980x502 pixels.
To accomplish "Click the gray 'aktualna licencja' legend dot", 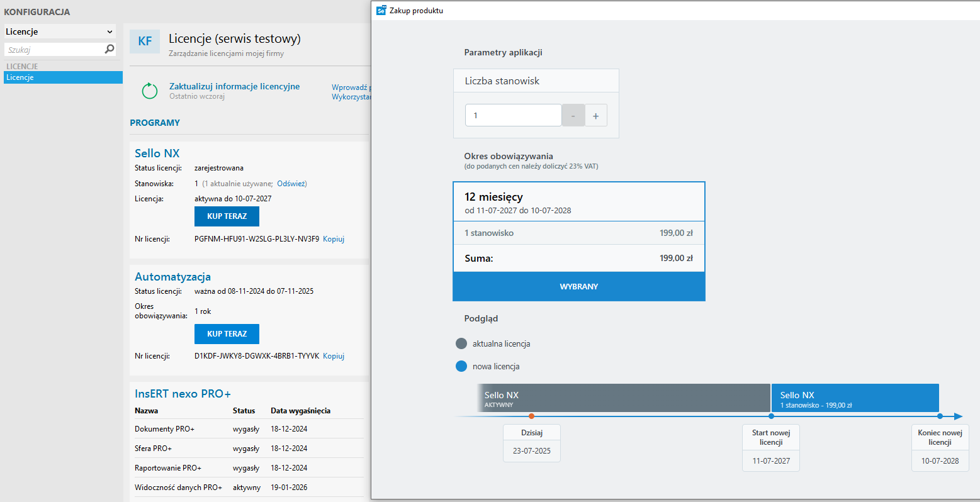I will pos(461,343).
